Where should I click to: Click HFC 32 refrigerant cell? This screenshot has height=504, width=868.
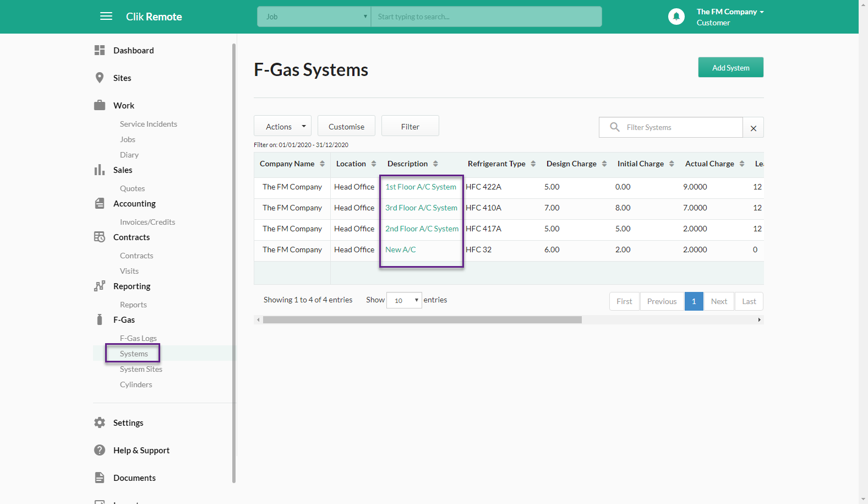point(478,250)
